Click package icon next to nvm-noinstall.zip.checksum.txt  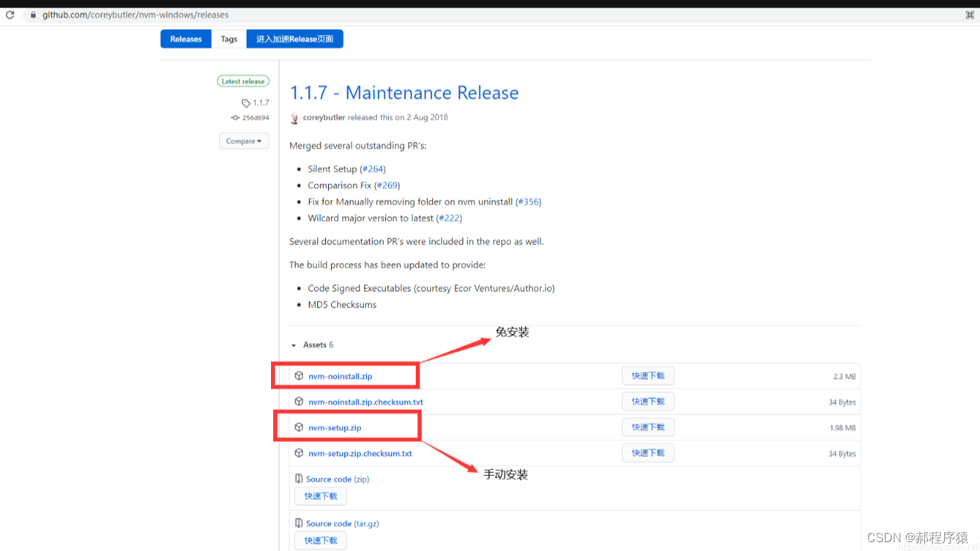click(298, 402)
